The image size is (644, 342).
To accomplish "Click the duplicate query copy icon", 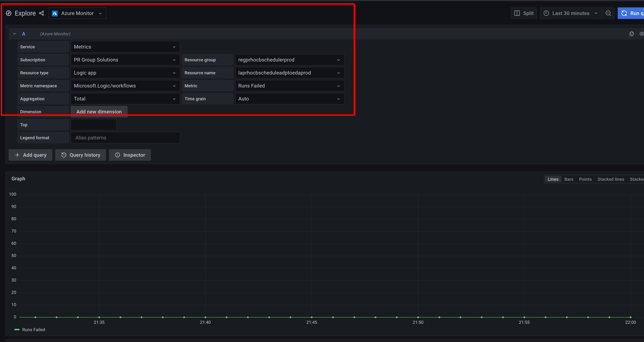I will click(632, 34).
